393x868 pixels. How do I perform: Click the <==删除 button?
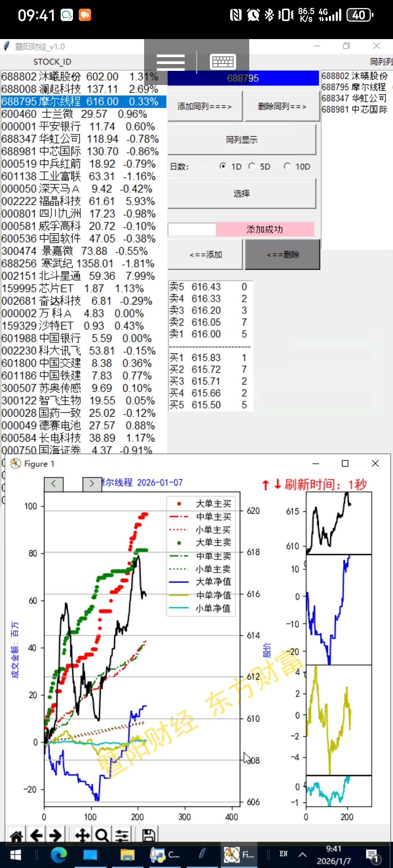coord(282,255)
